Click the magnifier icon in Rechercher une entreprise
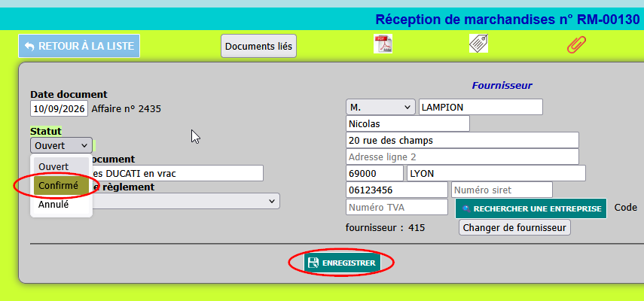Image resolution: width=644 pixels, height=301 pixels. point(466,208)
